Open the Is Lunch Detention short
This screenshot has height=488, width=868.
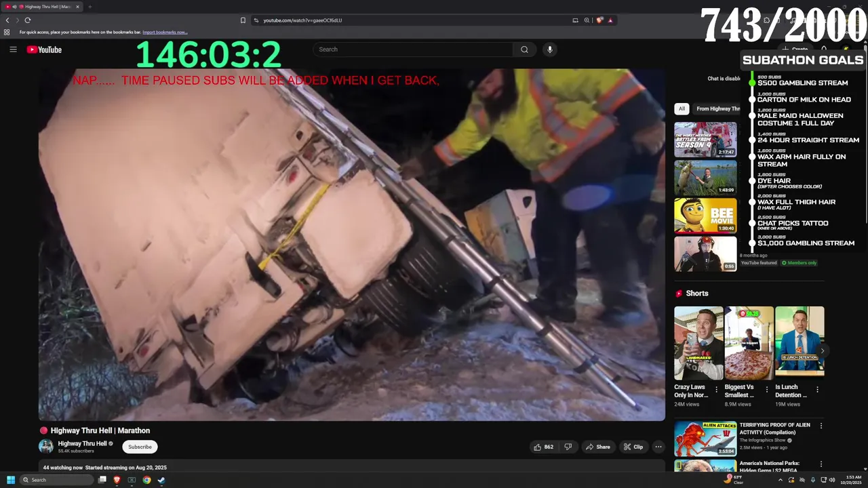coord(800,343)
